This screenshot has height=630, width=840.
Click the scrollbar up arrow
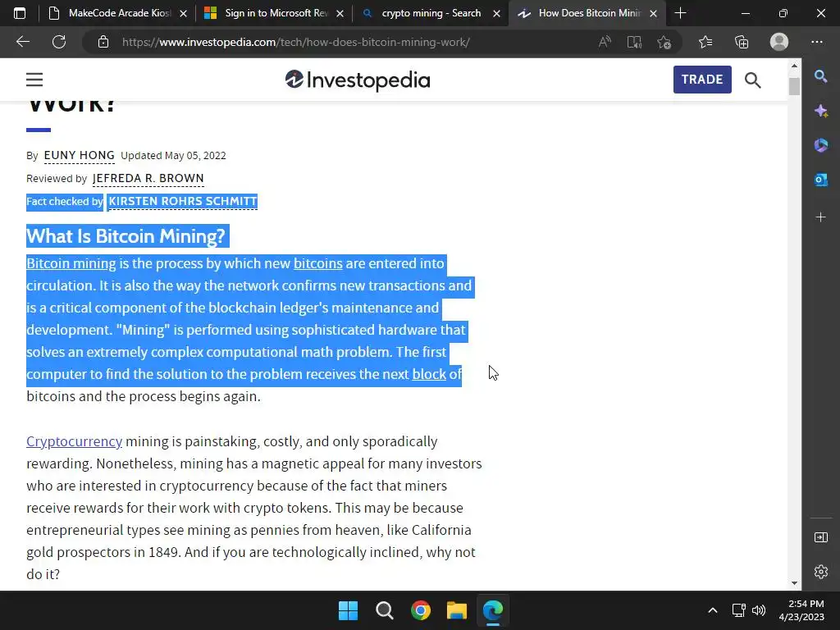794,66
